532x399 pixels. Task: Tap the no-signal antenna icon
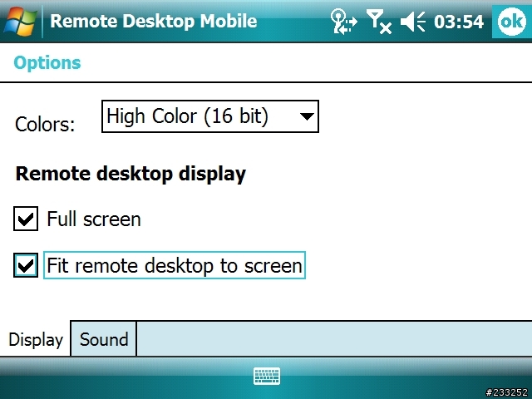(x=379, y=22)
